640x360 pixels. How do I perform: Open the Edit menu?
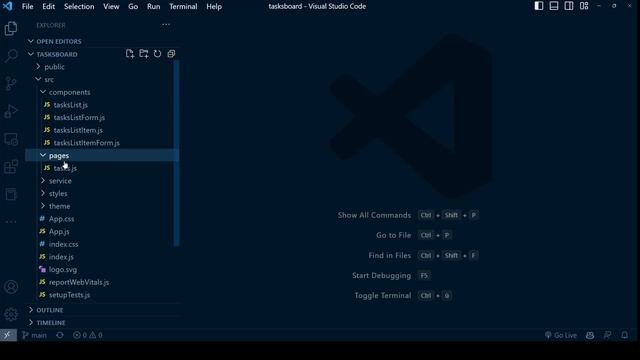[48, 7]
